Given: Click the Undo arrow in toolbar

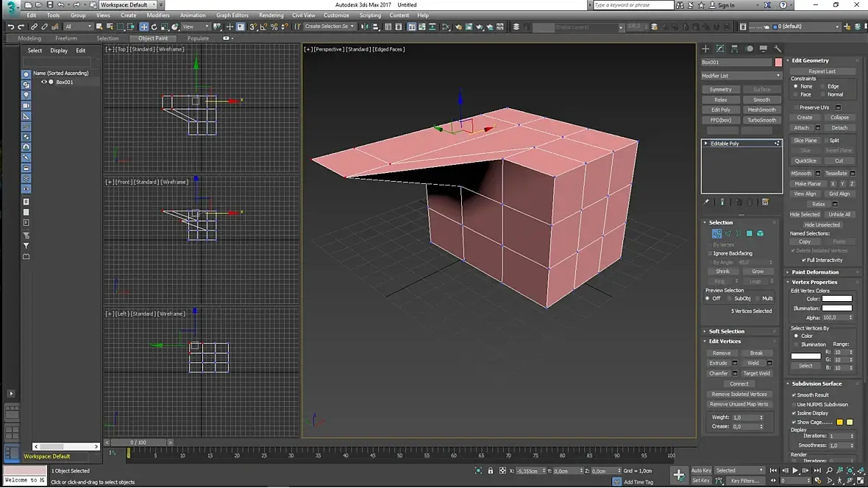Looking at the screenshot, I should 10,26.
